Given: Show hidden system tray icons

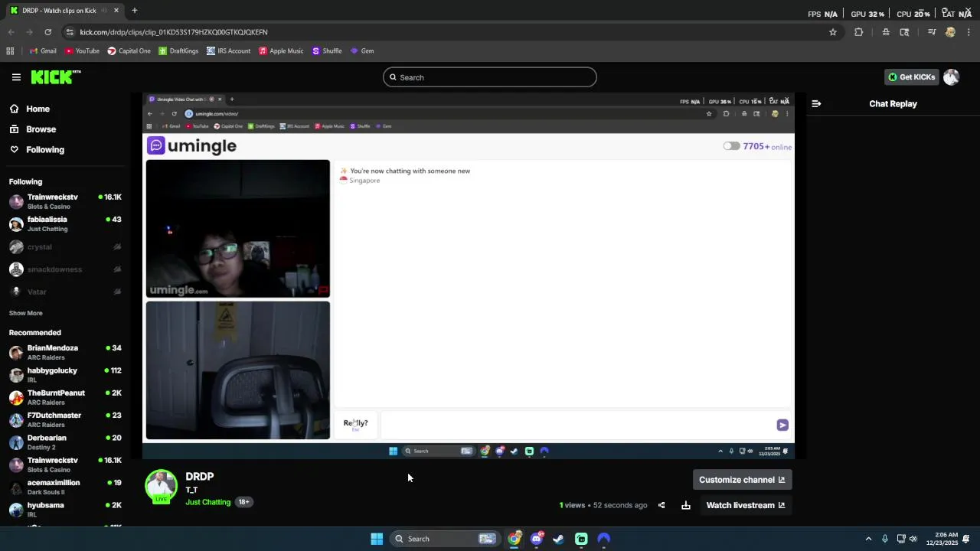Looking at the screenshot, I should tap(868, 539).
